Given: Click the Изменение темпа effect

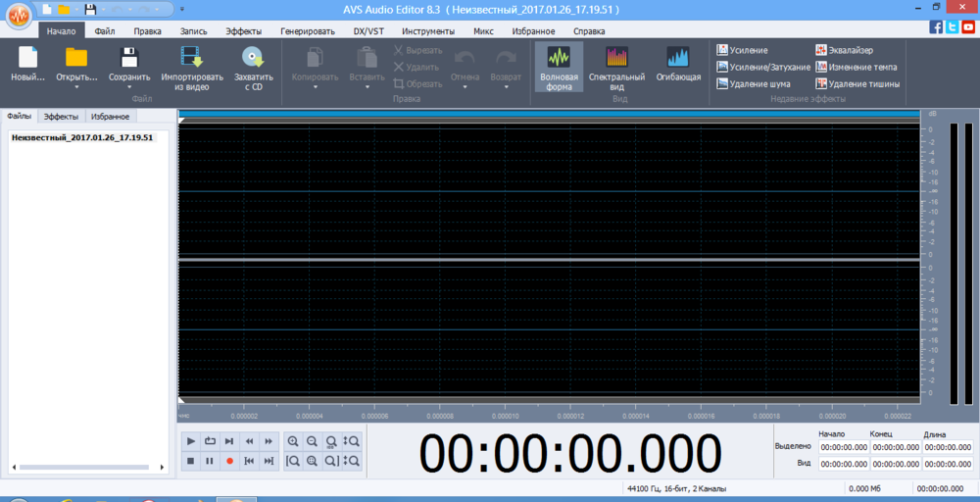Looking at the screenshot, I should click(x=851, y=67).
